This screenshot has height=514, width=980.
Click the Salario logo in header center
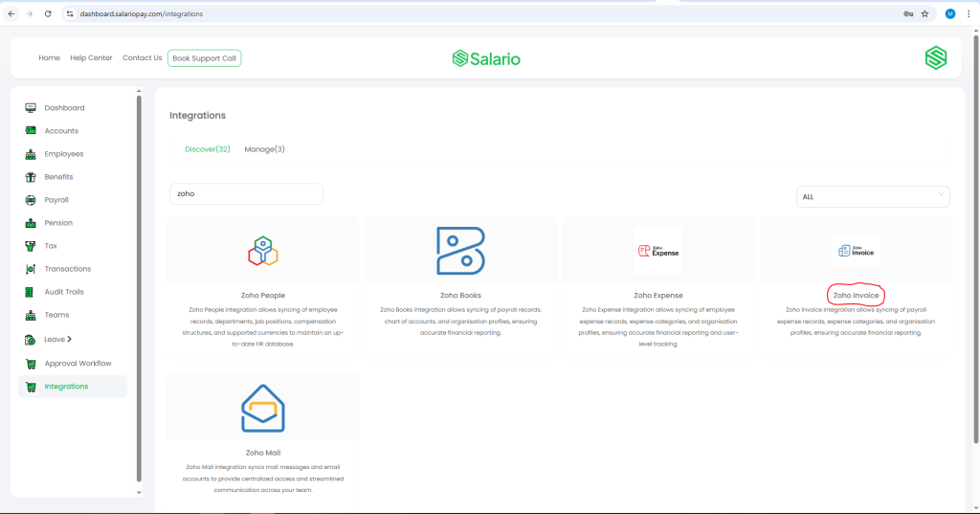(x=486, y=58)
